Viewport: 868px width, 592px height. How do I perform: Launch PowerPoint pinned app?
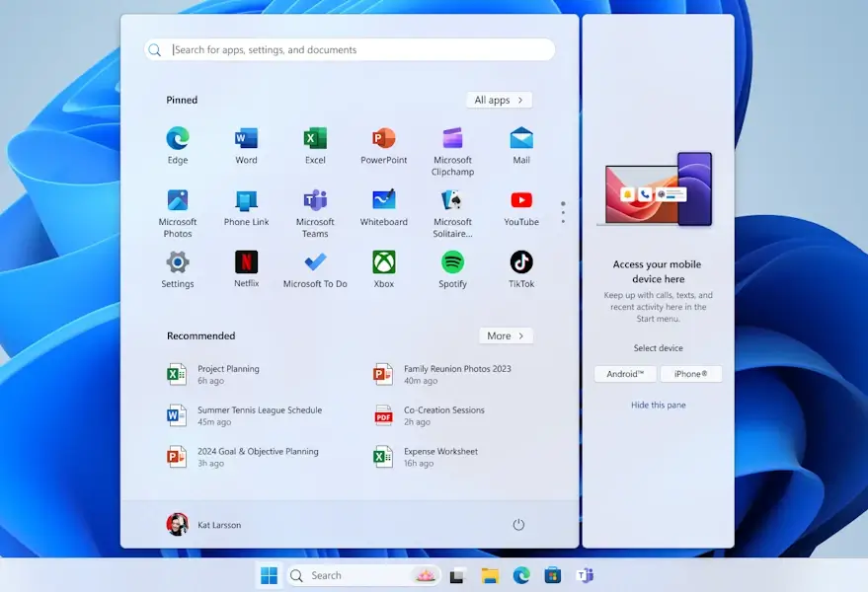click(383, 145)
